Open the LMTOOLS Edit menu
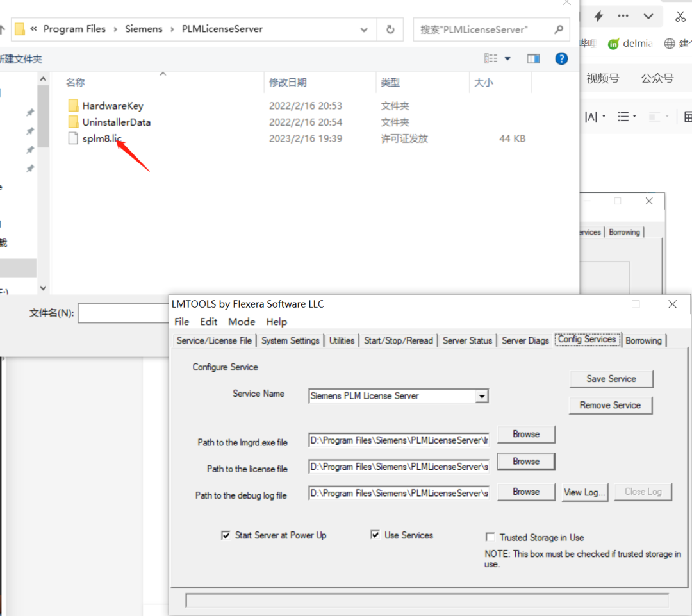 [208, 322]
